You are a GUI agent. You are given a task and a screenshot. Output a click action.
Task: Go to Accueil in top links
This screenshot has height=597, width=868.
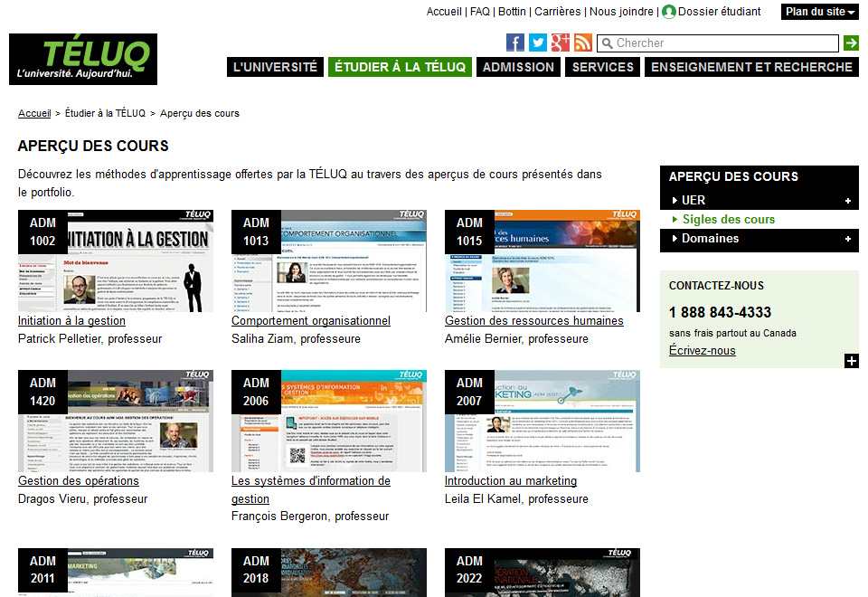(x=443, y=12)
